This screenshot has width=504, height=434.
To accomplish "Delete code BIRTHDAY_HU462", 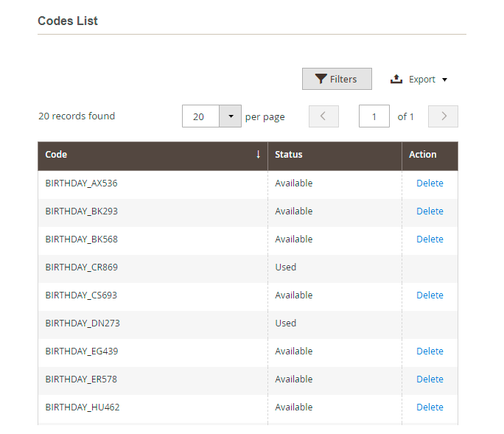I will [430, 407].
